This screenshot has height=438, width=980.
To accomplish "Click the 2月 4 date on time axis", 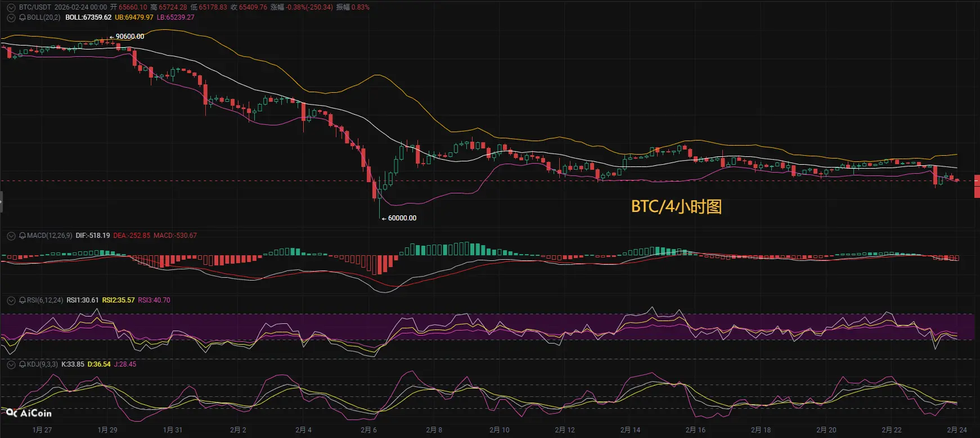I will [303, 430].
